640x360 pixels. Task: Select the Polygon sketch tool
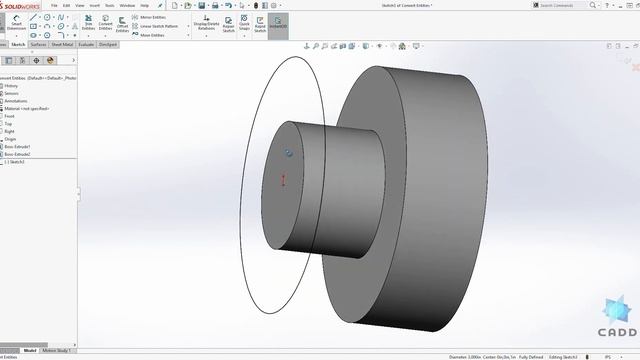point(47,35)
